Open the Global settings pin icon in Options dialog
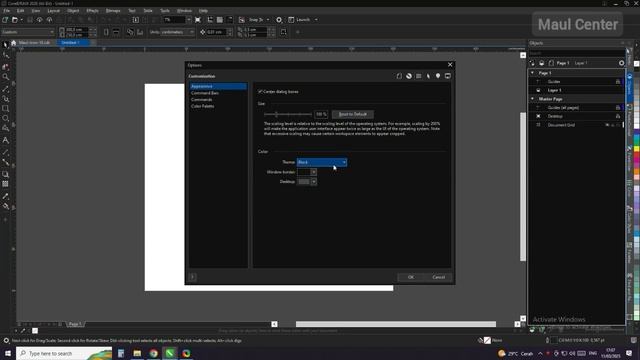This screenshot has width=640, height=360. (438, 76)
